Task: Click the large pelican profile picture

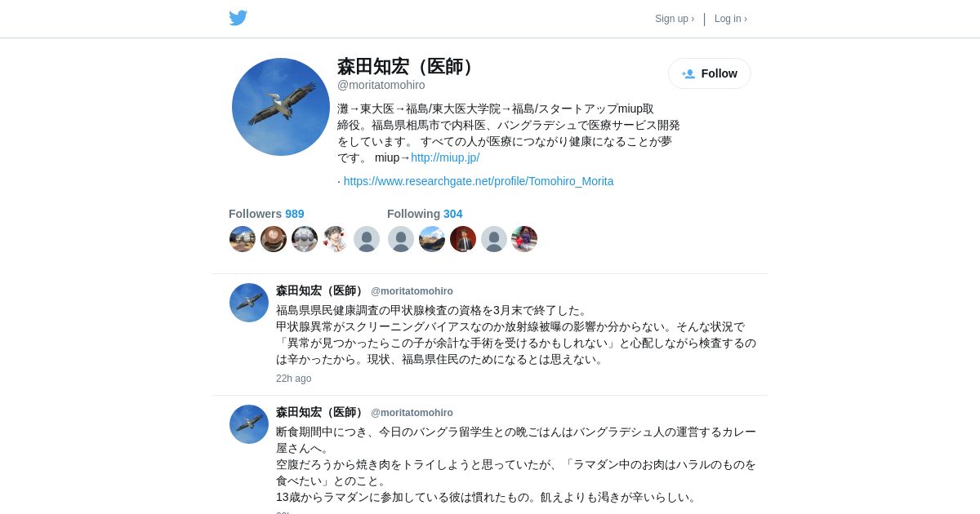Action: 281,107
